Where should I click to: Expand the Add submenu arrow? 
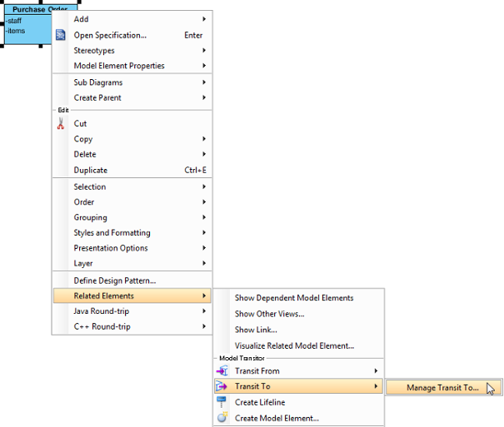pyautogui.click(x=204, y=19)
